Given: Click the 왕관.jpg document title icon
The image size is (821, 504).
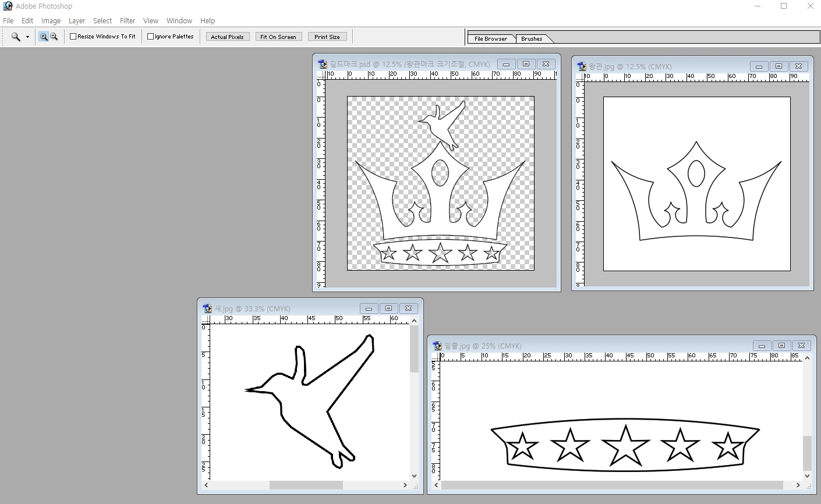Looking at the screenshot, I should (582, 66).
